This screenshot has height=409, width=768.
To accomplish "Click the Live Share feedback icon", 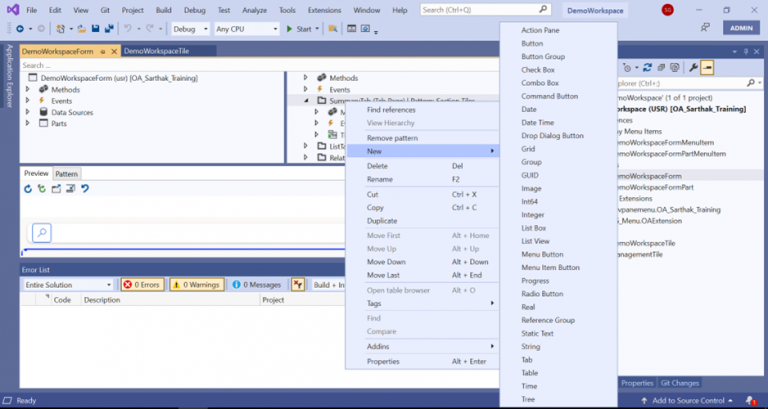I will point(705,28).
